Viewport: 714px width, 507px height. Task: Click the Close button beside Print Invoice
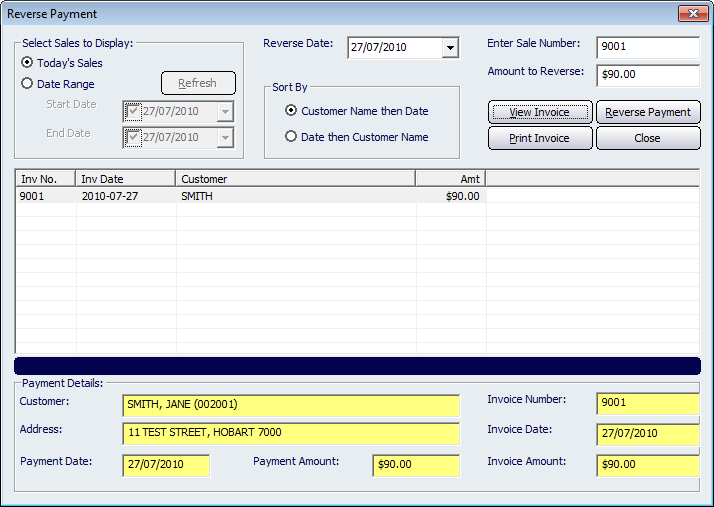click(648, 138)
